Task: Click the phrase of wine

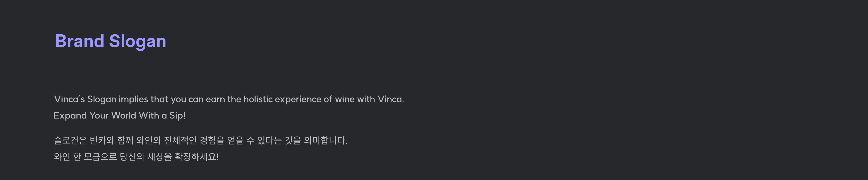Action: (339, 99)
